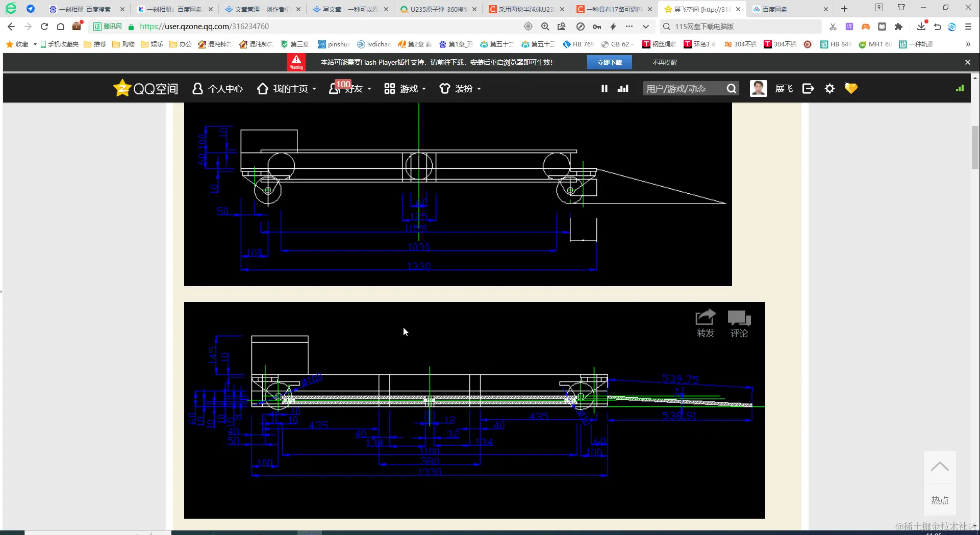The height and width of the screenshot is (535, 980).
Task: Open Qzone settings gear
Action: [830, 89]
